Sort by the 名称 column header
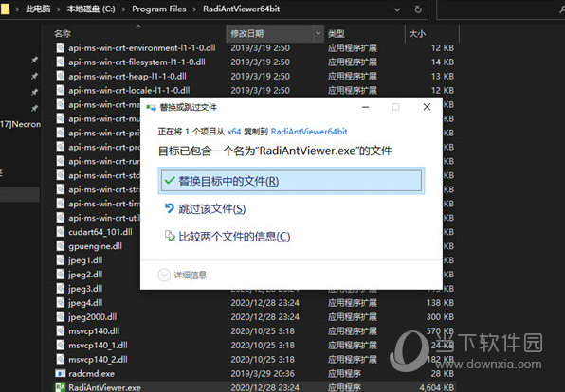 click(63, 34)
